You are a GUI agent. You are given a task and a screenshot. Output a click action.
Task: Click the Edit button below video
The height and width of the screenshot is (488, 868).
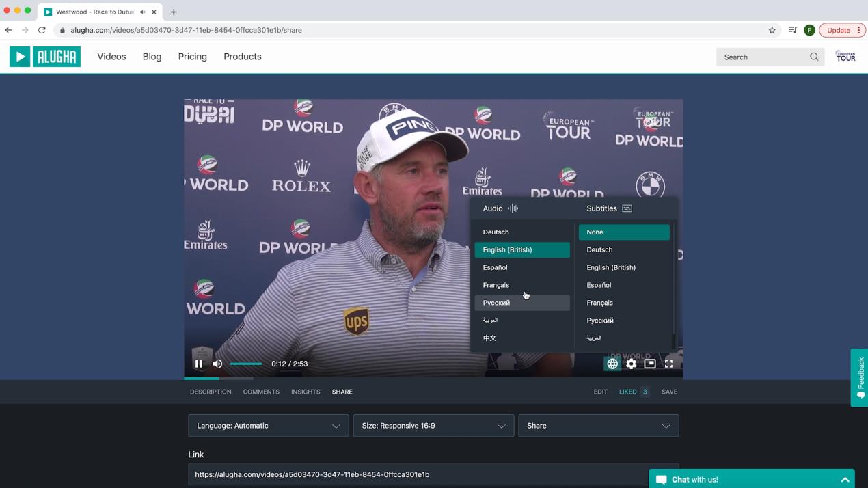pyautogui.click(x=600, y=392)
